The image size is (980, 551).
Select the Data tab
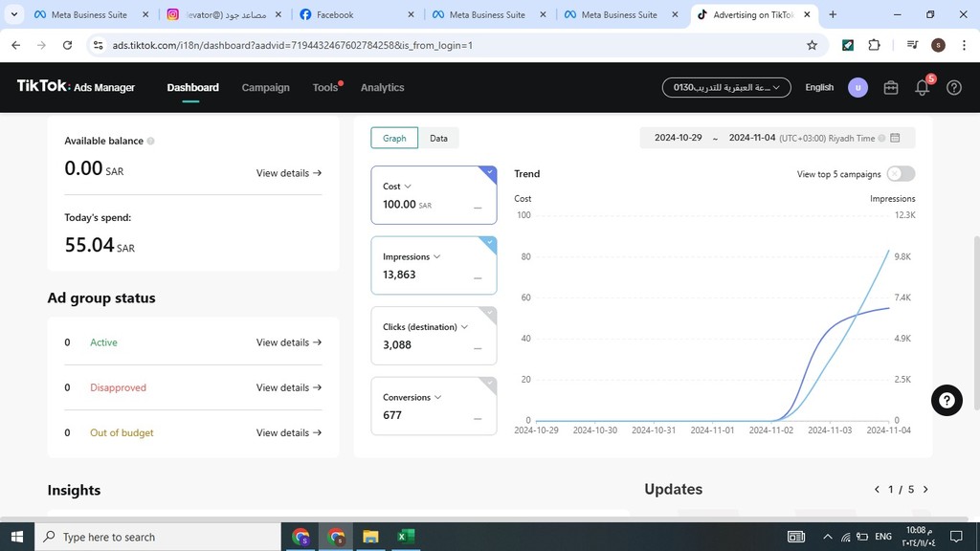pos(438,138)
